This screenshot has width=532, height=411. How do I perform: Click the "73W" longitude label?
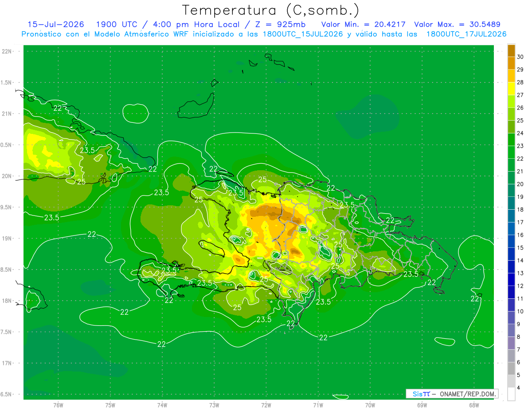tap(214, 405)
